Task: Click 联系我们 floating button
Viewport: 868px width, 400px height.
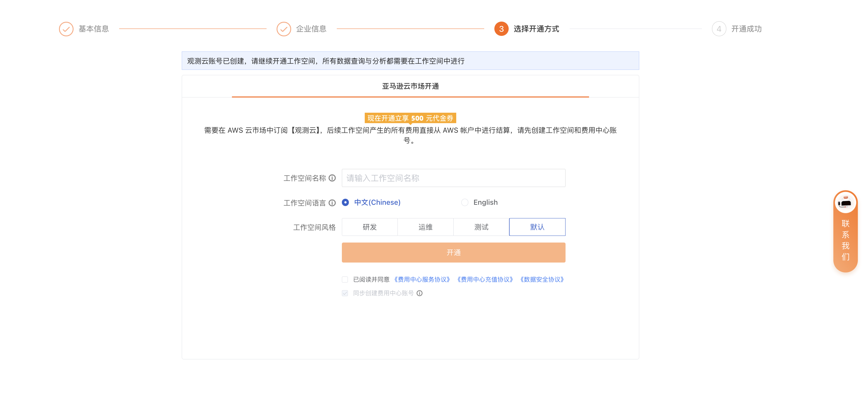Action: click(x=845, y=232)
